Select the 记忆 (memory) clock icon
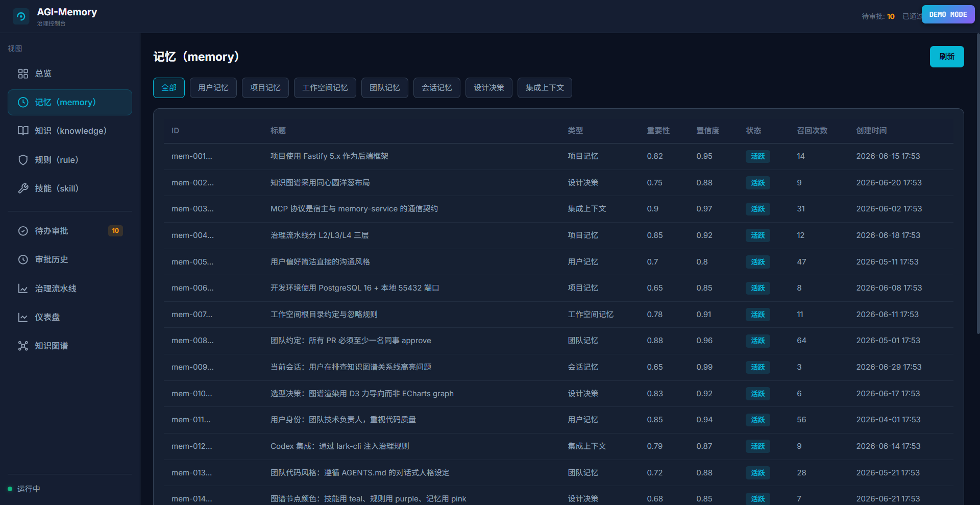Screen dimensions: 980x505 pyautogui.click(x=23, y=102)
